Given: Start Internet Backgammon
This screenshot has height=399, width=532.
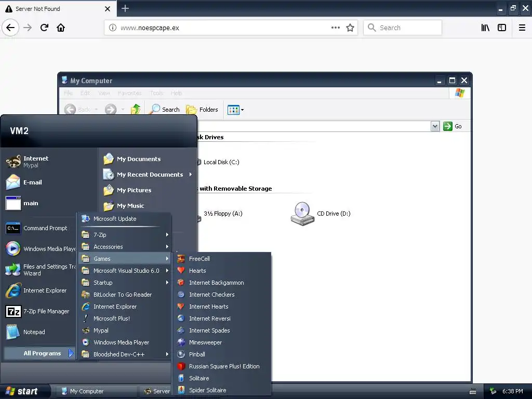Looking at the screenshot, I should tap(221, 282).
